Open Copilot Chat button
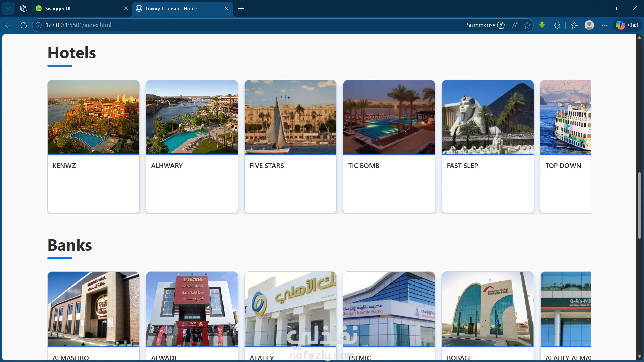 click(x=627, y=25)
